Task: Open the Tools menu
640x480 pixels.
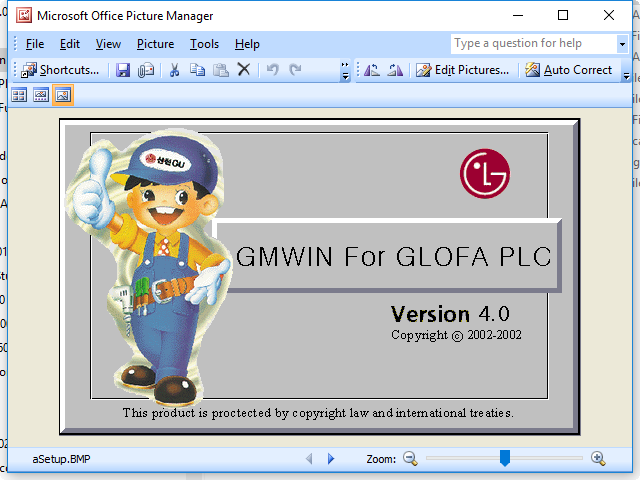Action: 204,44
